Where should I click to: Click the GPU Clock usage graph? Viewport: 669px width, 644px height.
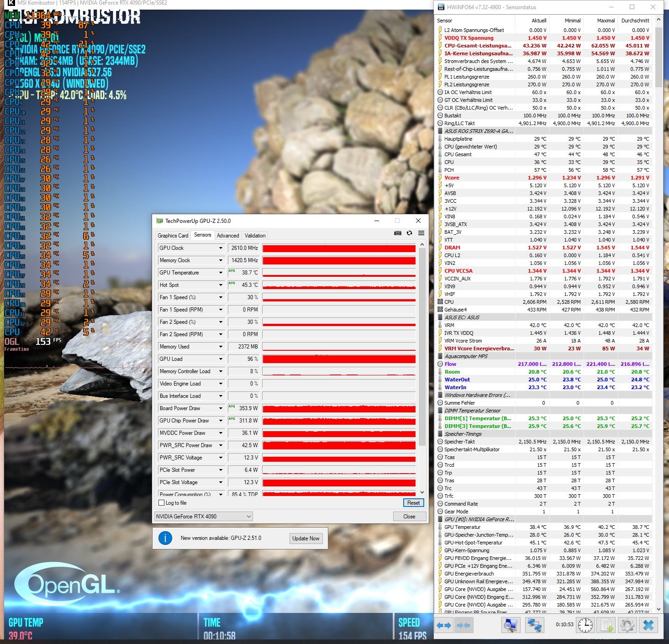pyautogui.click(x=339, y=248)
